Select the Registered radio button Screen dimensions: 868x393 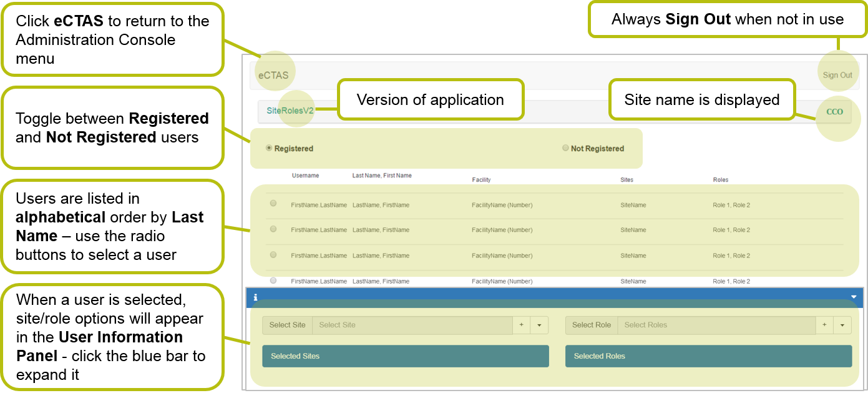tap(269, 148)
